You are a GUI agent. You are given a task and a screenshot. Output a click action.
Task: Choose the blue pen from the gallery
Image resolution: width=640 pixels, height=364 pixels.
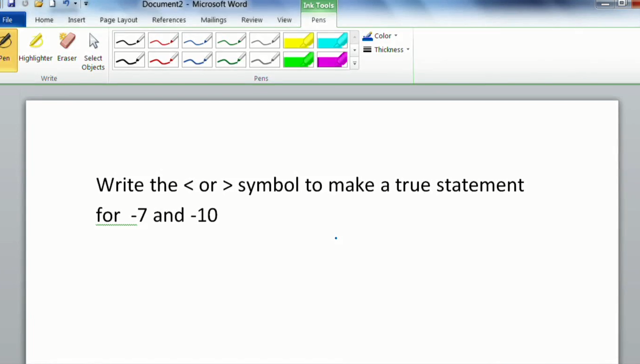coord(197,40)
